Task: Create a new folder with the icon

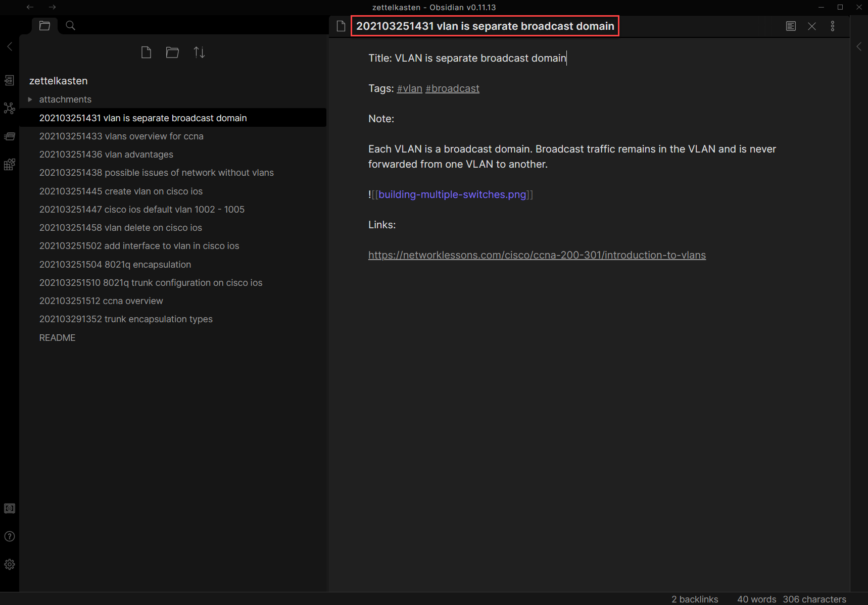Action: point(172,52)
